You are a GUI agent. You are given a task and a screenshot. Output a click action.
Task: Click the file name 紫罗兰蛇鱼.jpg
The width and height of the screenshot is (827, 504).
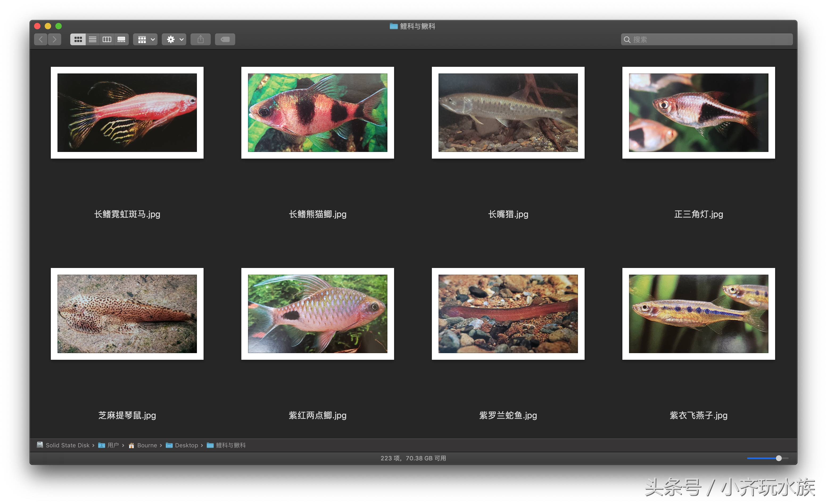508,415
